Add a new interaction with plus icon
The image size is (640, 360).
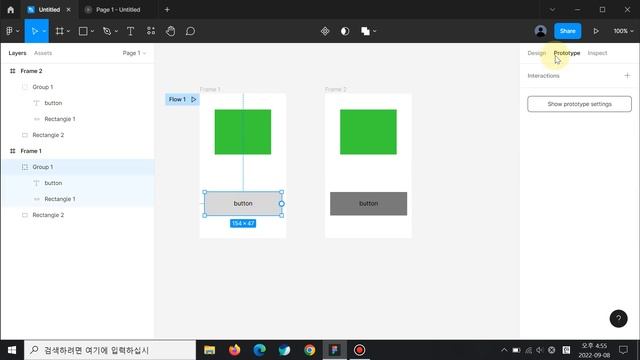click(627, 76)
